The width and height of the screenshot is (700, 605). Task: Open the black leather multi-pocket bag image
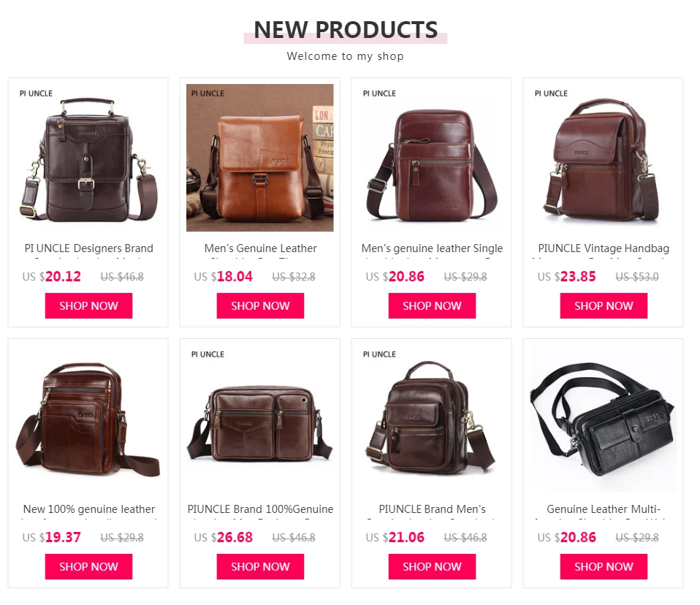click(x=603, y=419)
